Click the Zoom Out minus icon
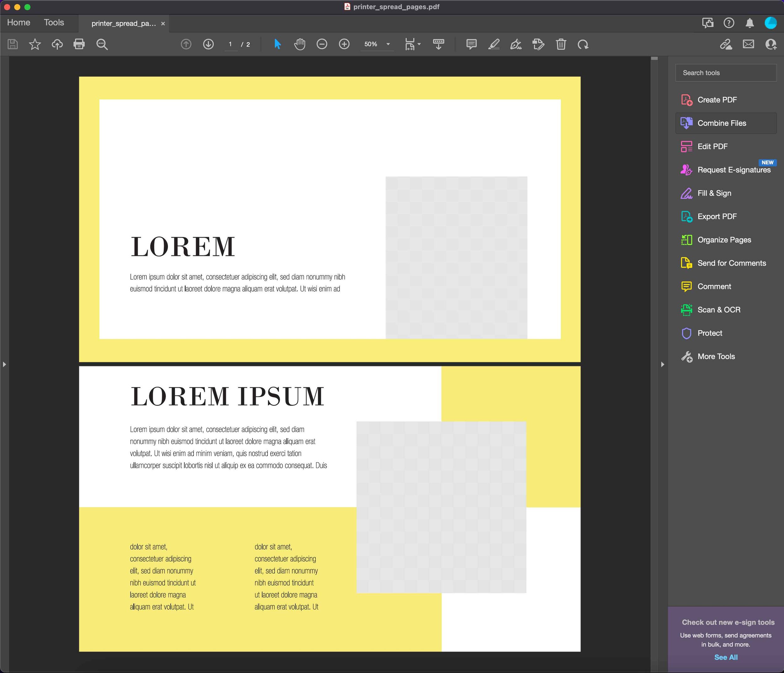This screenshot has width=784, height=673. point(322,44)
